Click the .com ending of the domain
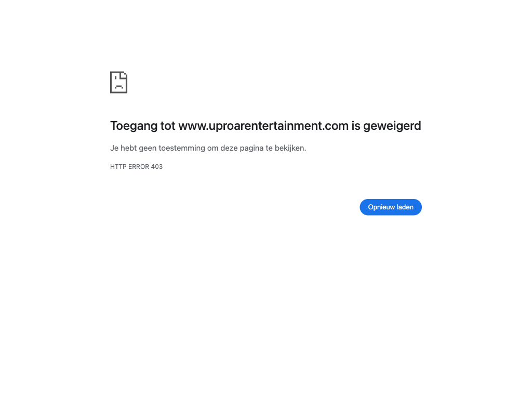This screenshot has width=532, height=399. coord(336,126)
